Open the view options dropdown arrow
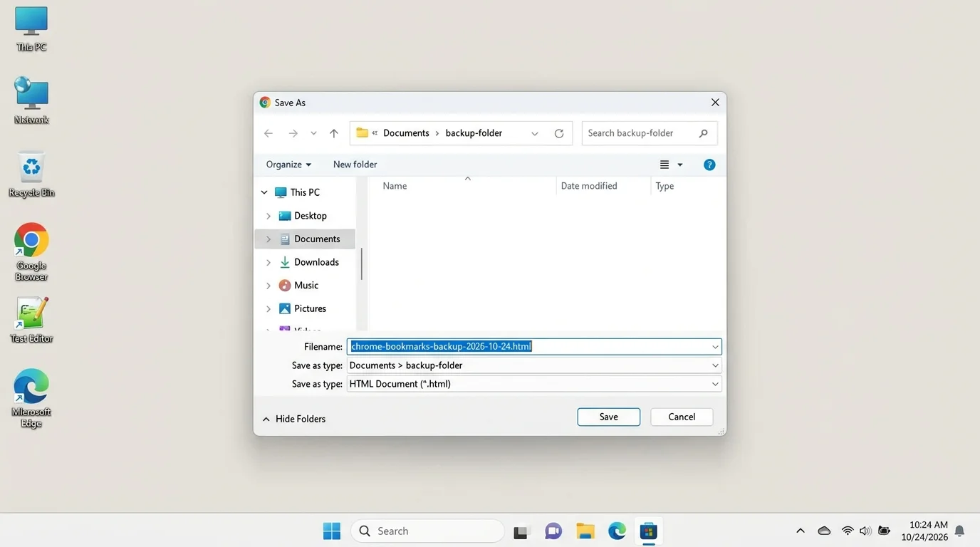The height and width of the screenshot is (547, 980). [680, 165]
